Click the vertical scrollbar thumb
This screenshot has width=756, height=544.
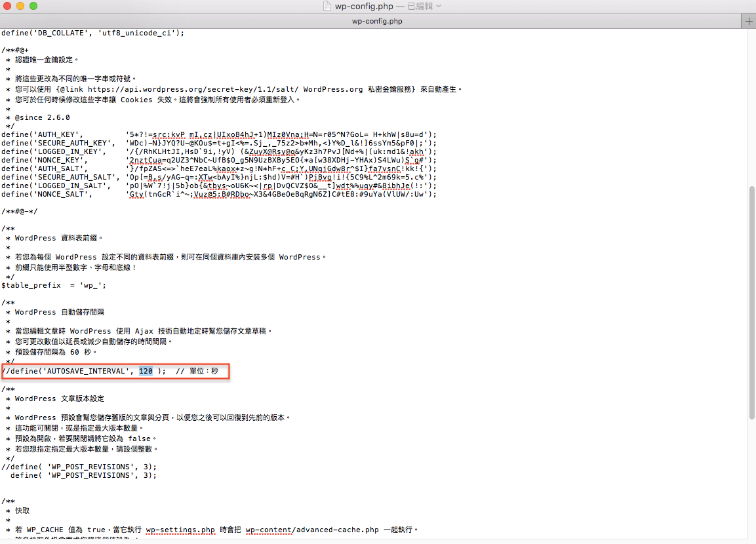click(751, 303)
